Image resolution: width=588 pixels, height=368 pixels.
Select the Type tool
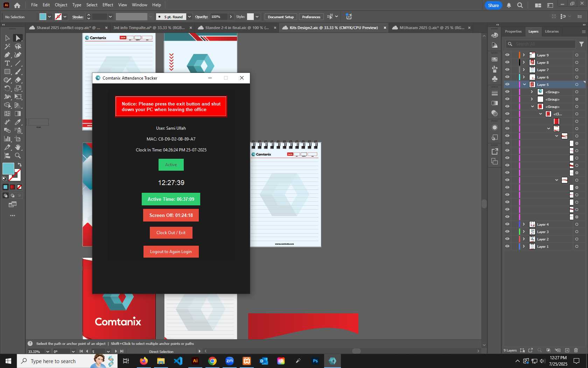pyautogui.click(x=7, y=63)
